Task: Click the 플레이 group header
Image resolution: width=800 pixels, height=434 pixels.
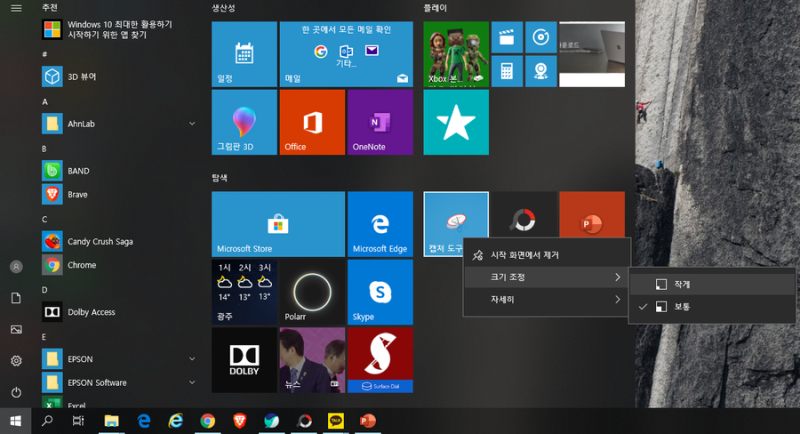Action: pyautogui.click(x=435, y=8)
